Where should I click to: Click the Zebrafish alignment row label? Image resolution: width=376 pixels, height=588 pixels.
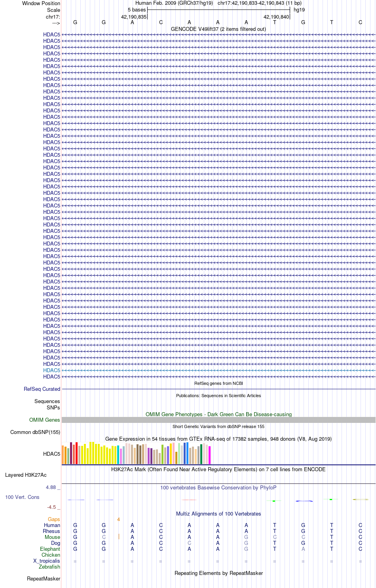pyautogui.click(x=49, y=567)
